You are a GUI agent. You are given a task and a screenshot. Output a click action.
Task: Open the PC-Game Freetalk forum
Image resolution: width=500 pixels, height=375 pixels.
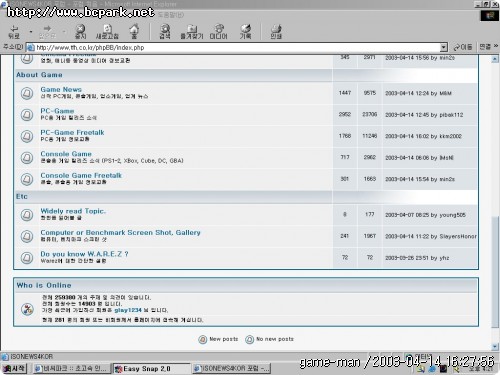[72, 132]
